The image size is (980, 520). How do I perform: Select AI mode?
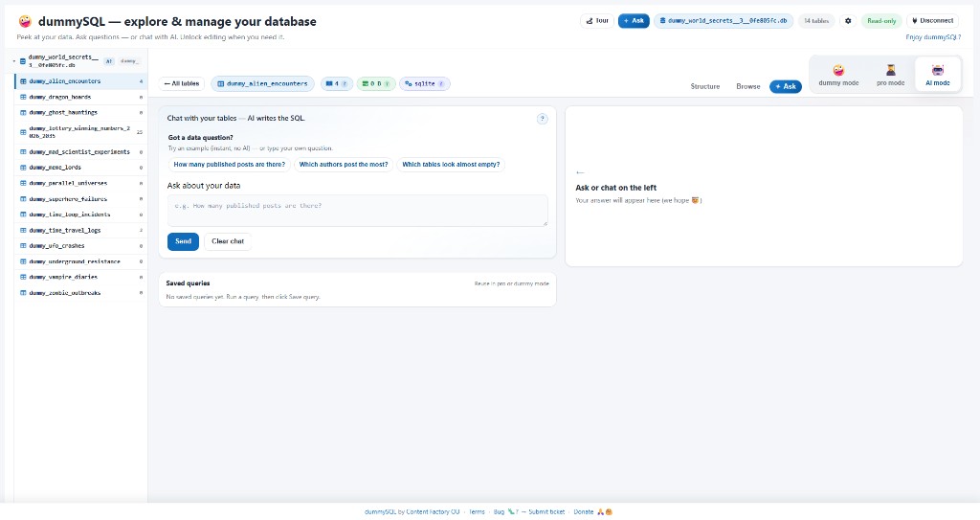(x=937, y=75)
